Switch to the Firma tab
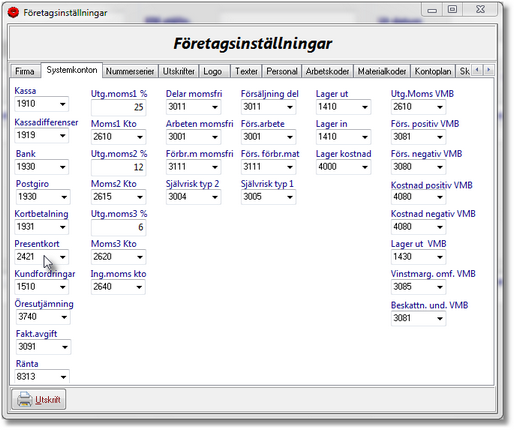 [x=25, y=71]
